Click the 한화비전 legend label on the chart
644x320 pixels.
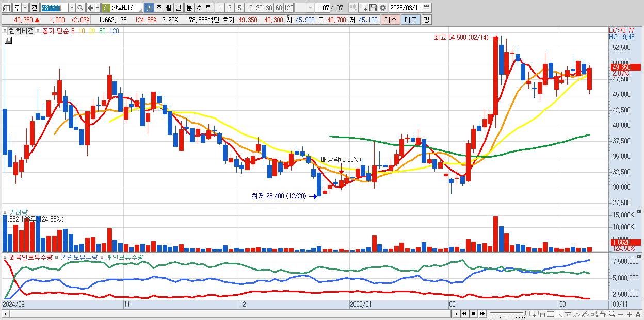pos(21,31)
